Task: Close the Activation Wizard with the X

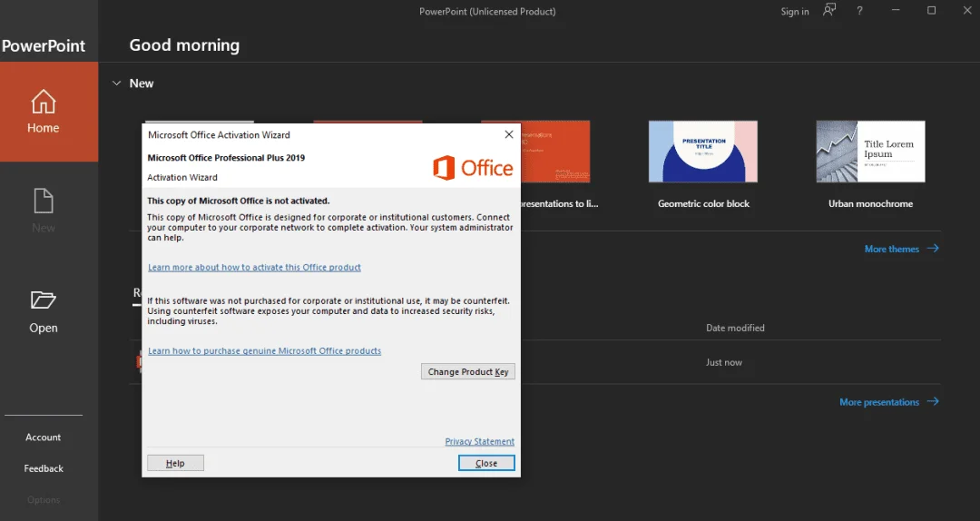Action: 509,134
